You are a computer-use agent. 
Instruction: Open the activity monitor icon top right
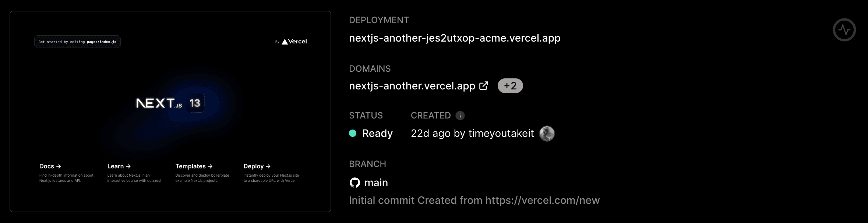845,29
